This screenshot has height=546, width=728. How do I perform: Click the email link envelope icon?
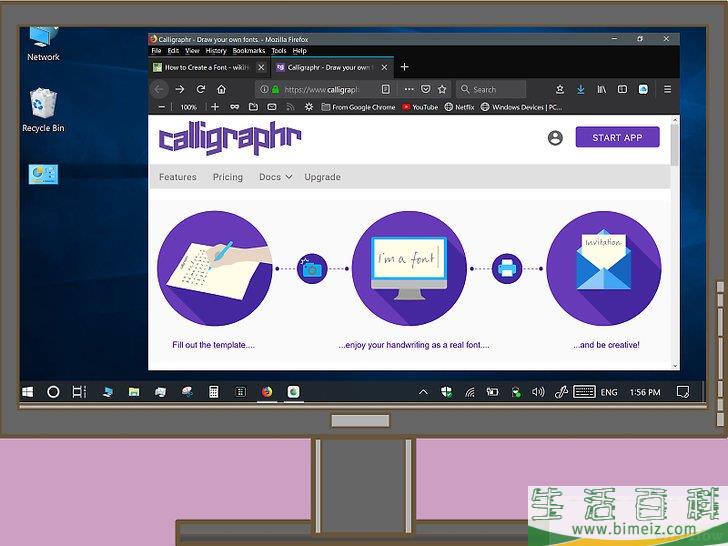pos(272,107)
